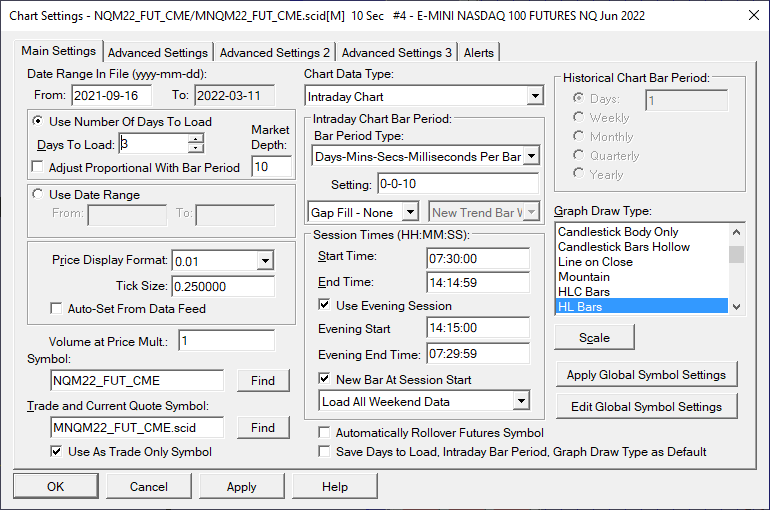Open the Gap Fill - None dropdown

[x=410, y=213]
